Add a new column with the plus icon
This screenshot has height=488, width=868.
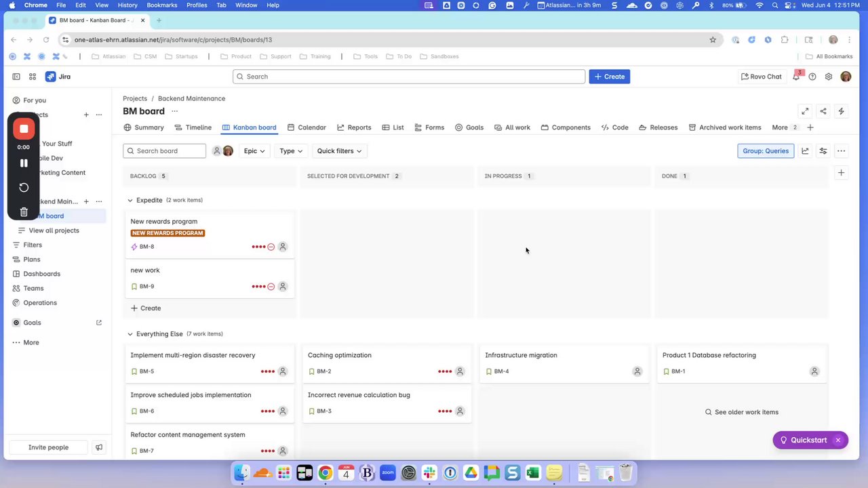click(x=841, y=173)
